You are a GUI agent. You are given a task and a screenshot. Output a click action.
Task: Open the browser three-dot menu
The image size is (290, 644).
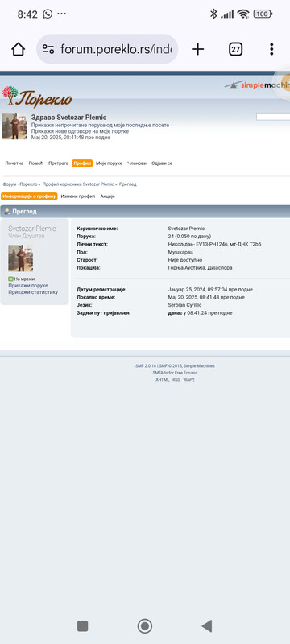271,49
